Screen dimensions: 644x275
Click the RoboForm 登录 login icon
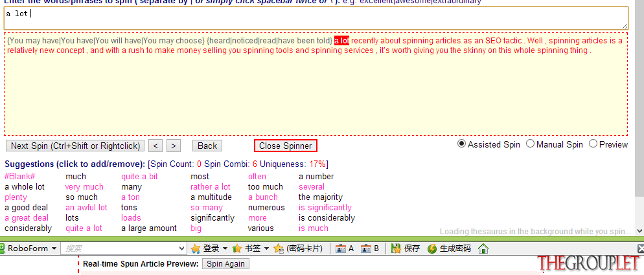coord(196,248)
